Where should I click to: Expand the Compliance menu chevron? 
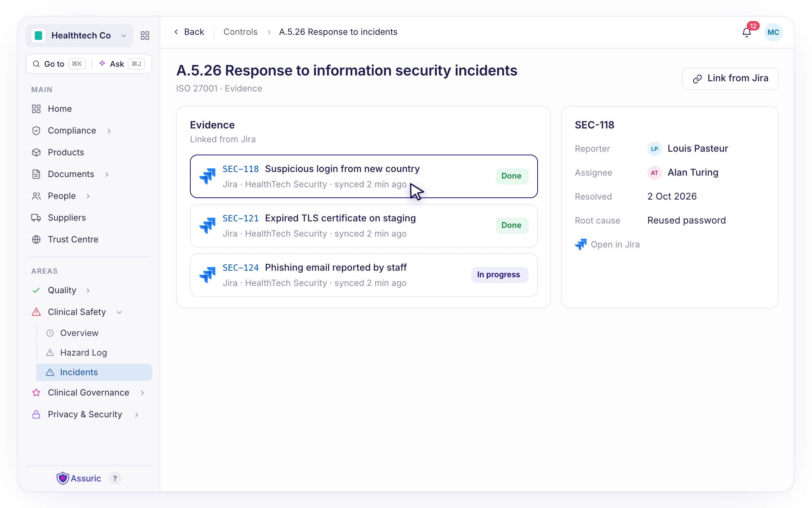(109, 131)
